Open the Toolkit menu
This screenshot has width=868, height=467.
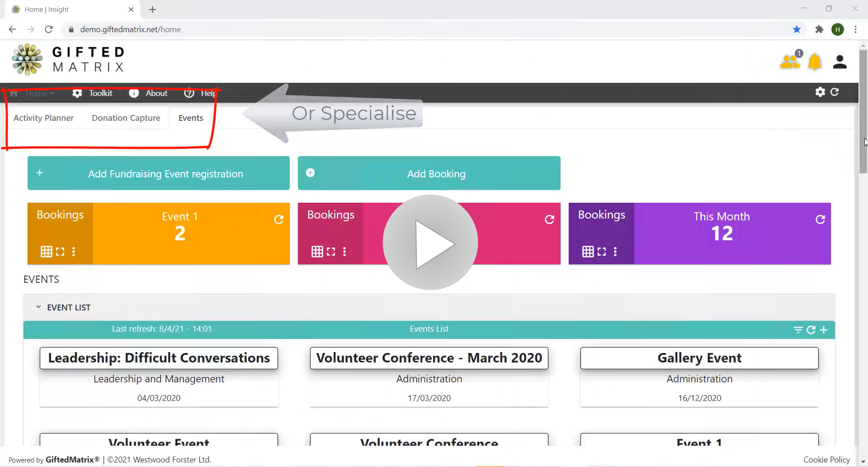pos(100,93)
